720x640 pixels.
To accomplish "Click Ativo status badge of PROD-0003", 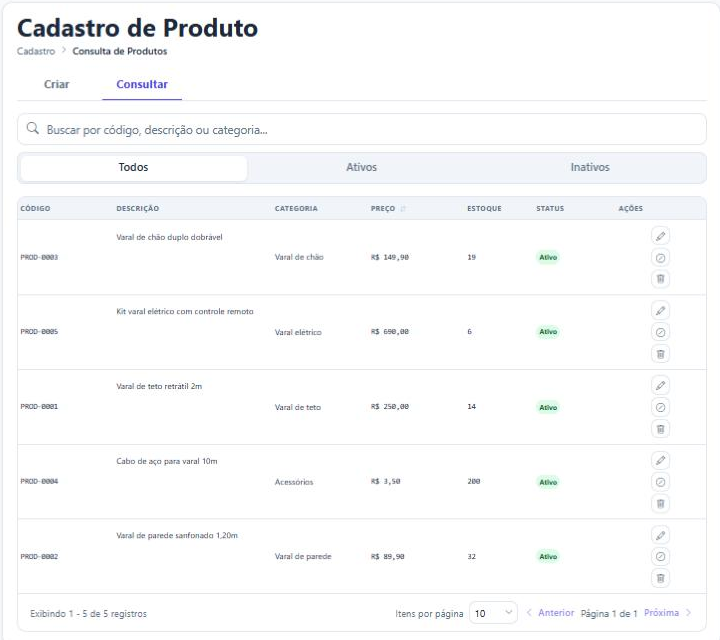I will tap(548, 258).
